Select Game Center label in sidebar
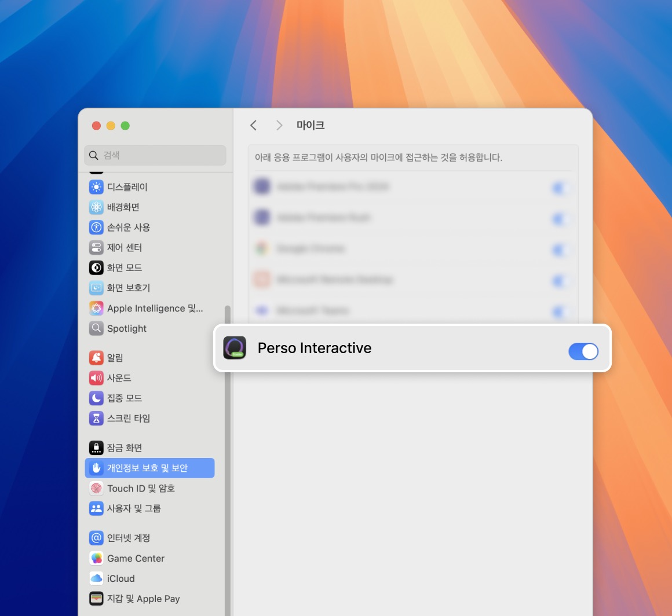This screenshot has width=672, height=616. point(136,558)
